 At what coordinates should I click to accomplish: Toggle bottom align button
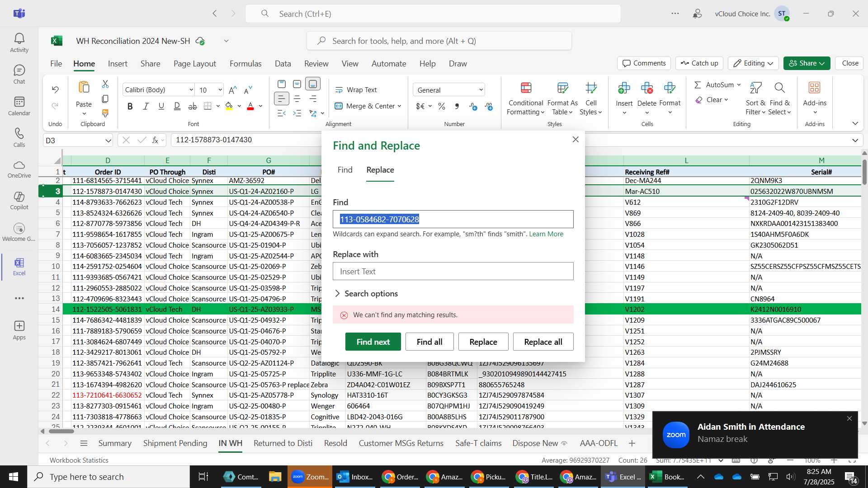[x=313, y=84]
